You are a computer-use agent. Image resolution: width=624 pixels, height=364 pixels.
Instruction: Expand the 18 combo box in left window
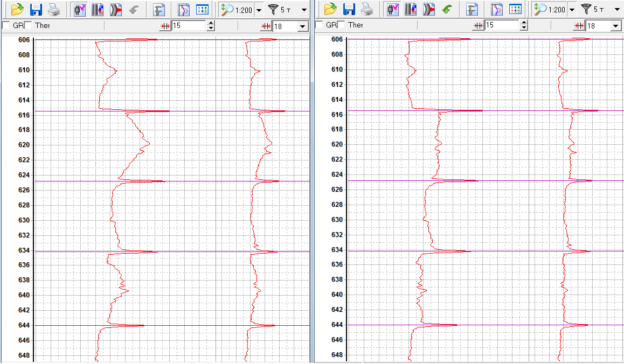coord(303,26)
